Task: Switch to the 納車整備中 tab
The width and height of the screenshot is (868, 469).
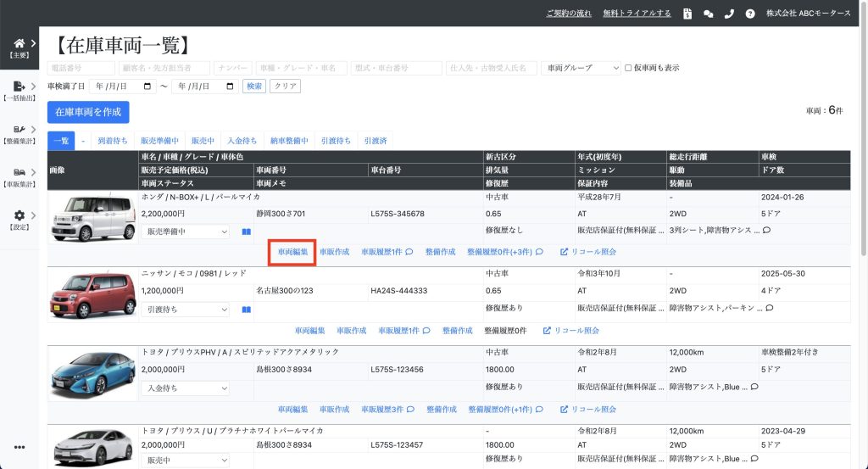Action: tap(289, 141)
